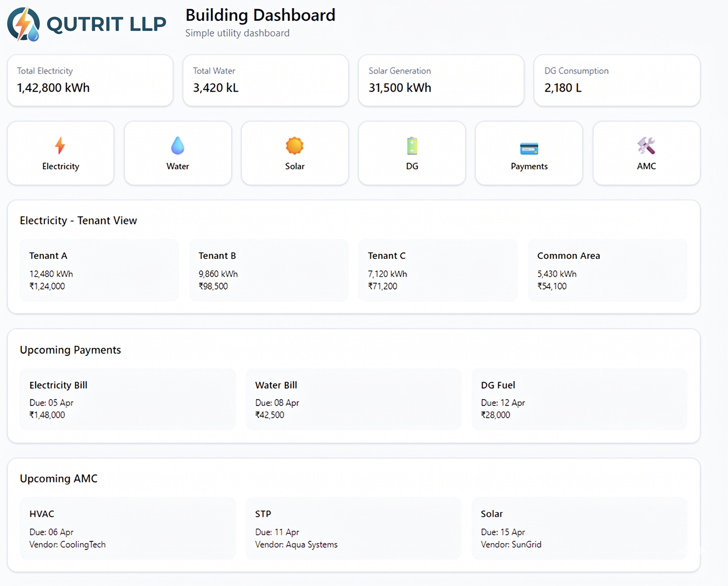Click the Qutrit LLP logo icon
Image resolution: width=728 pixels, height=586 pixels.
24,24
